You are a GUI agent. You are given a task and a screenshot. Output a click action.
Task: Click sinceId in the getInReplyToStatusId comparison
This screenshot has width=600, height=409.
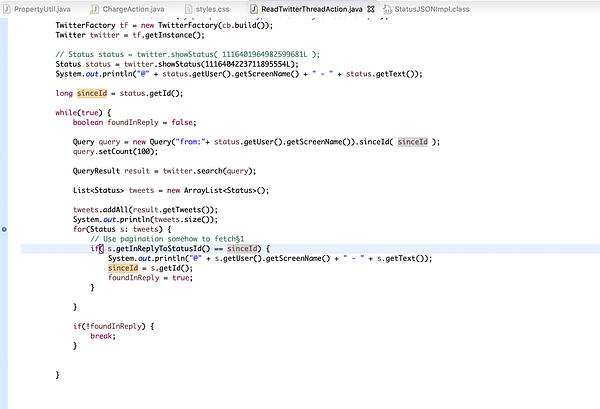[242, 248]
